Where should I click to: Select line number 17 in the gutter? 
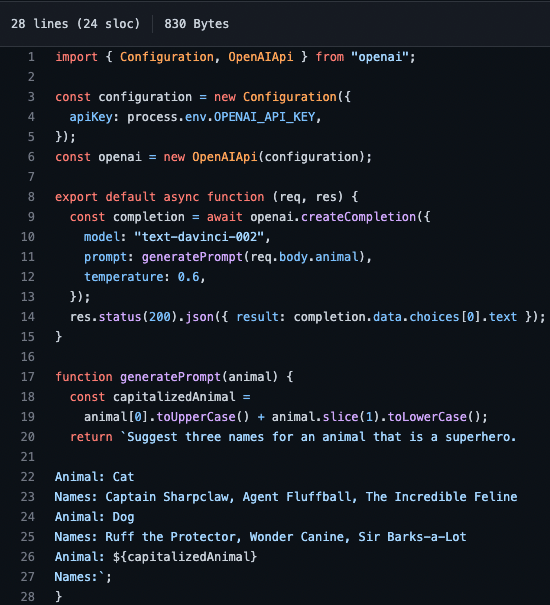pyautogui.click(x=28, y=377)
